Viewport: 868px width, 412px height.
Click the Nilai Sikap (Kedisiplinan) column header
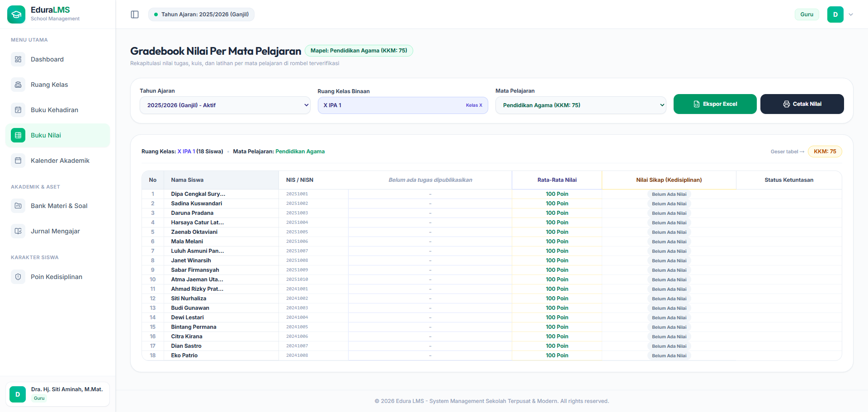(669, 180)
